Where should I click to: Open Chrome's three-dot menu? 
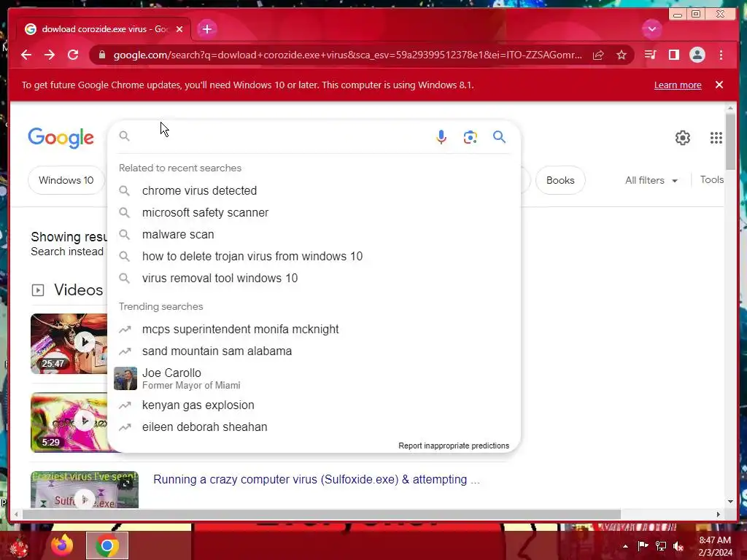coord(721,55)
